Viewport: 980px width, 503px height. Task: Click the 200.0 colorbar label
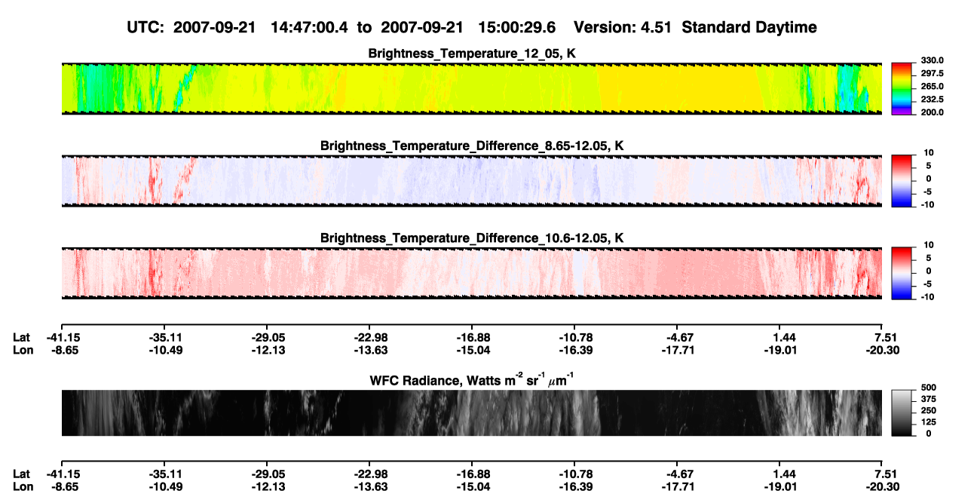pyautogui.click(x=933, y=112)
